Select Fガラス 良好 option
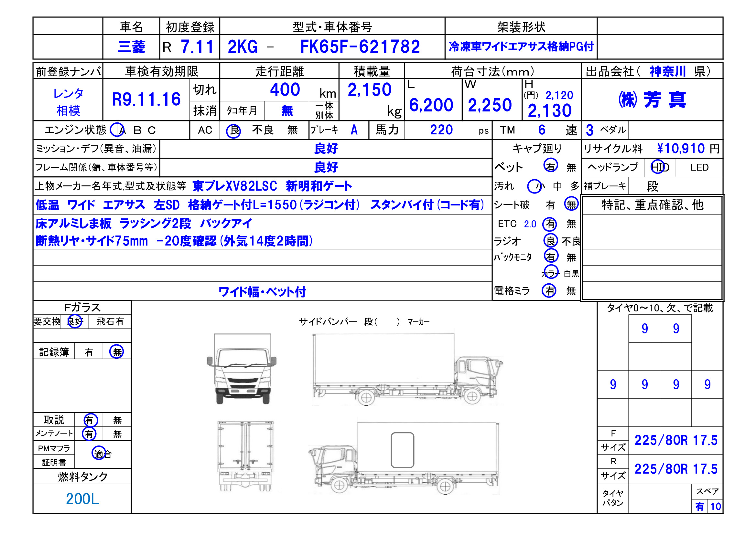 (75, 321)
